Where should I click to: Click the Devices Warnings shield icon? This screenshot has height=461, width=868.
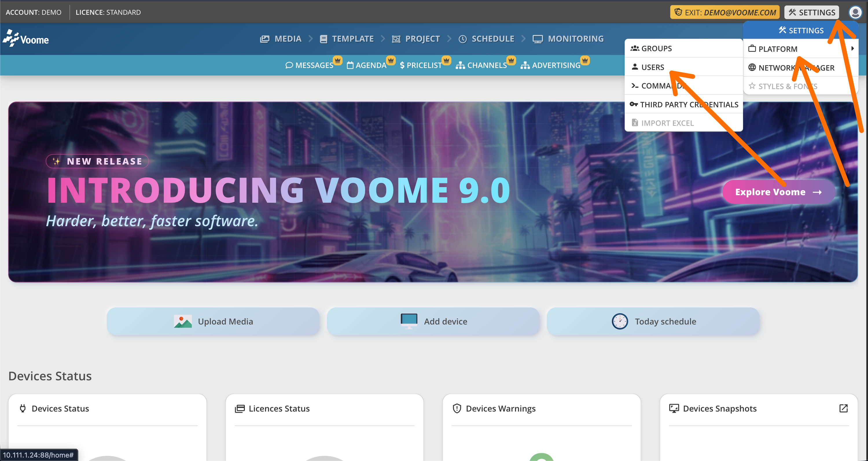tap(457, 408)
